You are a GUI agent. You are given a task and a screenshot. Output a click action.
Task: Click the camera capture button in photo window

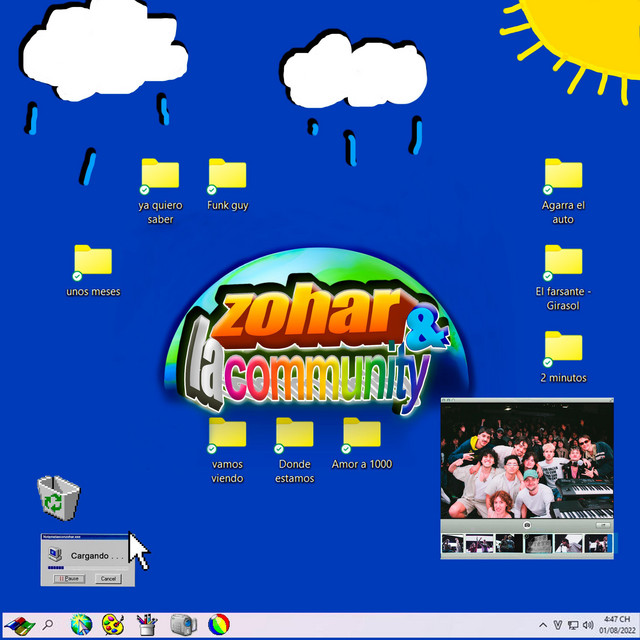coord(527,525)
